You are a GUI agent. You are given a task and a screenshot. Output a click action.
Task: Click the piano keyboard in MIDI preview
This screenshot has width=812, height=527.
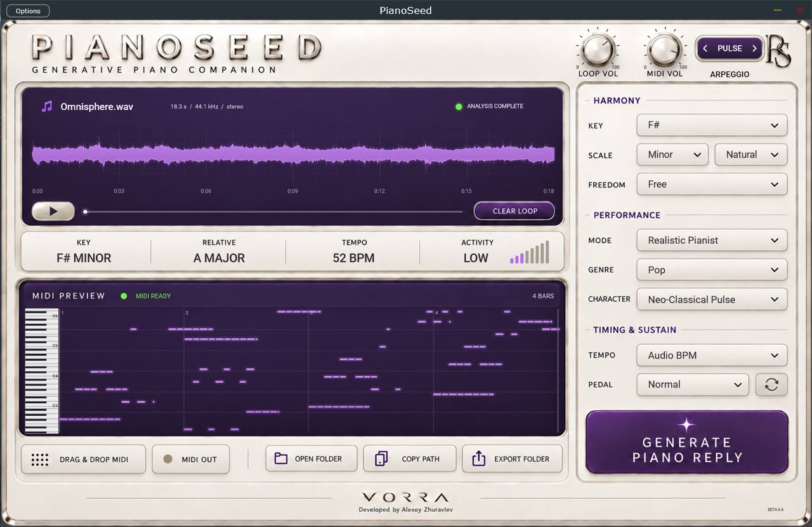click(41, 371)
